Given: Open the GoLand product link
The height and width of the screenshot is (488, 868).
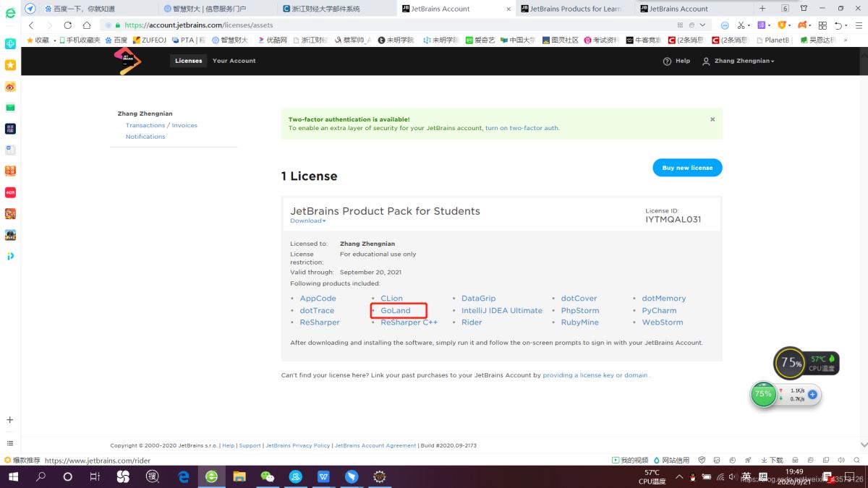Looking at the screenshot, I should tap(396, 310).
